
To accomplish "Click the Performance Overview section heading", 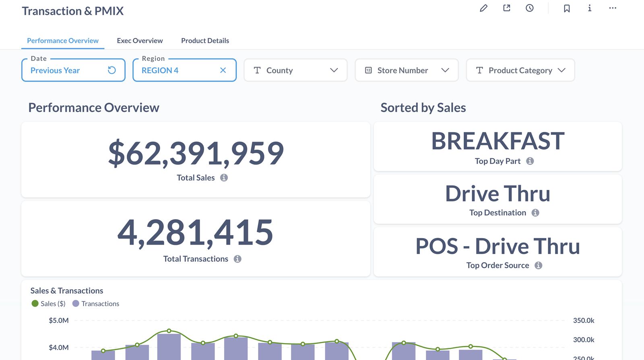I will click(x=94, y=108).
